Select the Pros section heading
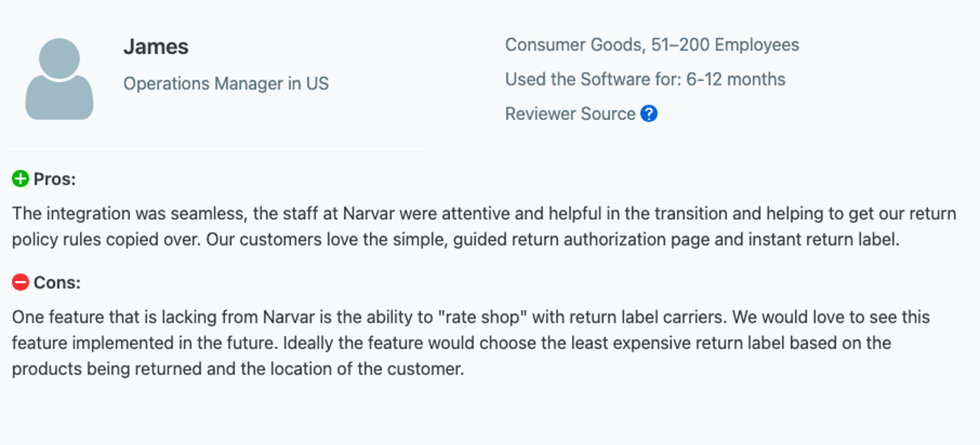The image size is (980, 445). 54,178
